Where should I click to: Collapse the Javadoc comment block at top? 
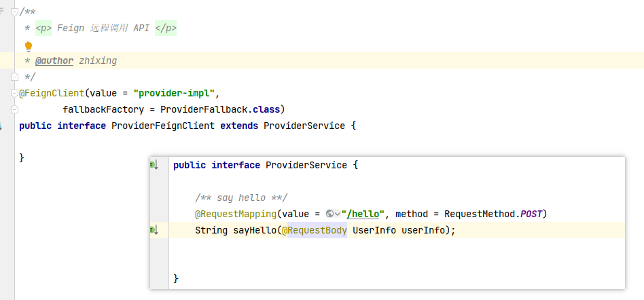[14, 11]
